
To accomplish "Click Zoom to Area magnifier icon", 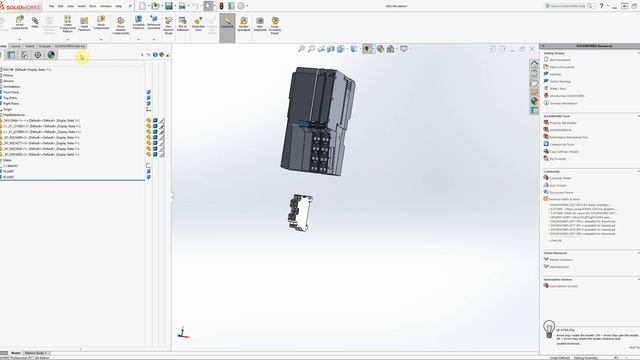I will (x=311, y=49).
